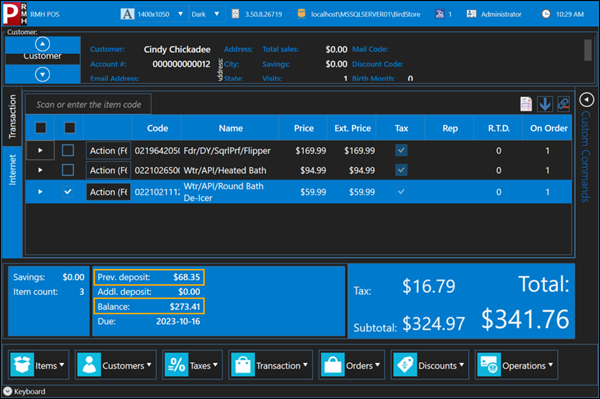600x399 pixels.
Task: Open the Items menu arrow
Action: point(62,365)
